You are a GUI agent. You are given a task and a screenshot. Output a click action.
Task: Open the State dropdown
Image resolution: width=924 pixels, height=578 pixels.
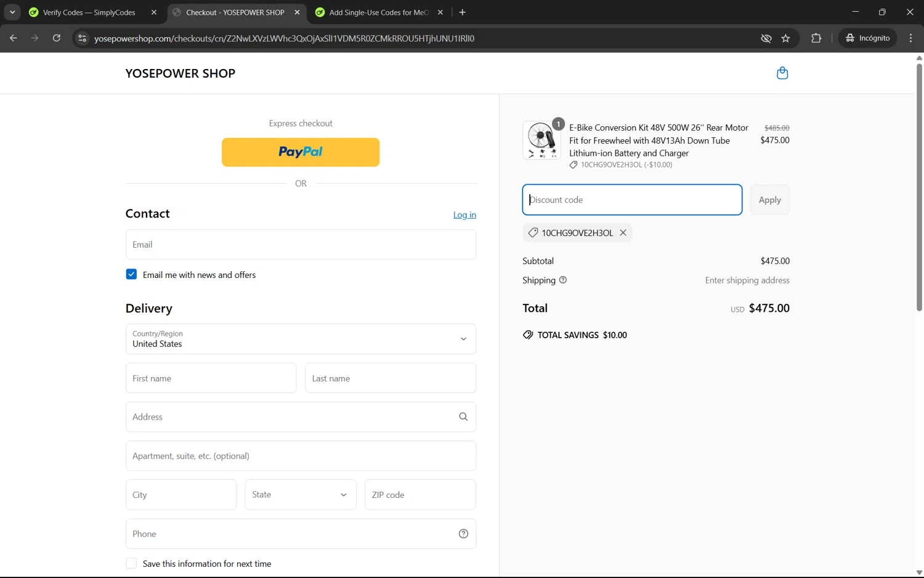301,495
